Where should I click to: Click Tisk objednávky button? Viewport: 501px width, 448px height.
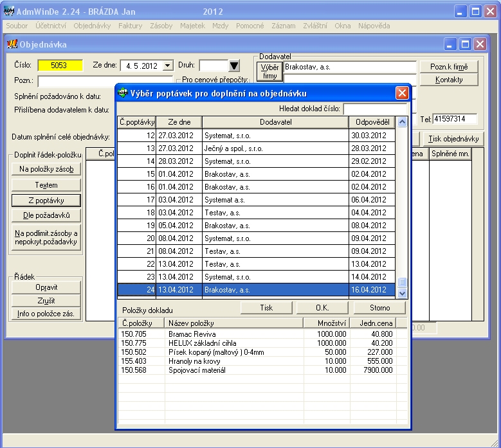tap(453, 139)
